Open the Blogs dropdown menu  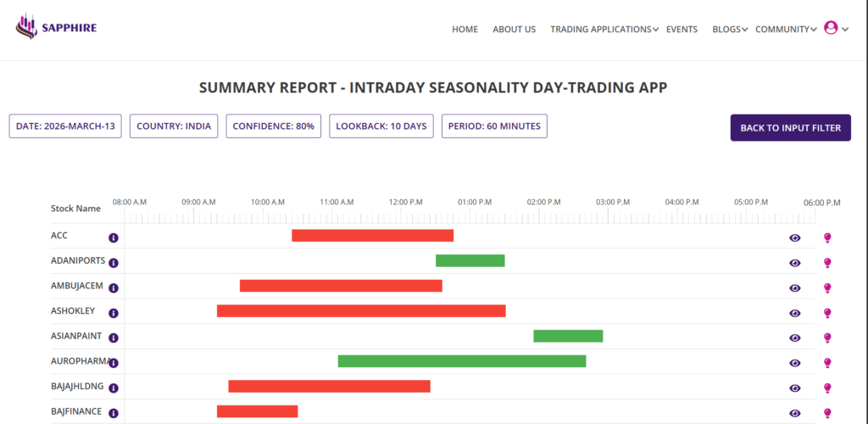(729, 29)
